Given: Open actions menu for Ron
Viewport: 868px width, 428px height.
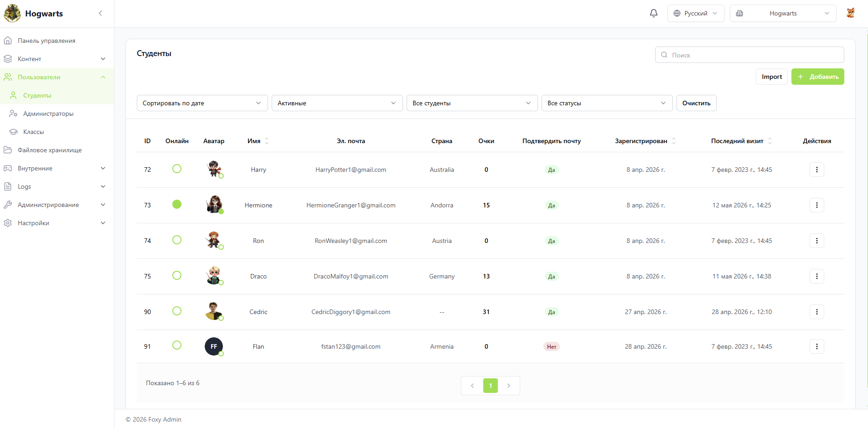Looking at the screenshot, I should [x=817, y=241].
